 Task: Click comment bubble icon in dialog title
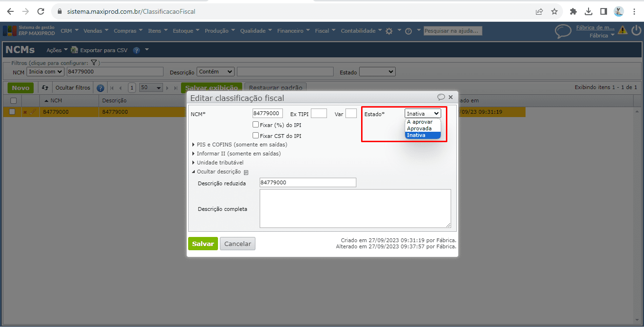(x=441, y=97)
